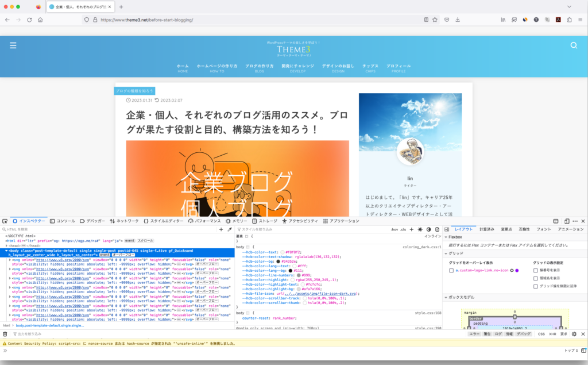Open coloring_dark.css:1 source link

point(422,247)
